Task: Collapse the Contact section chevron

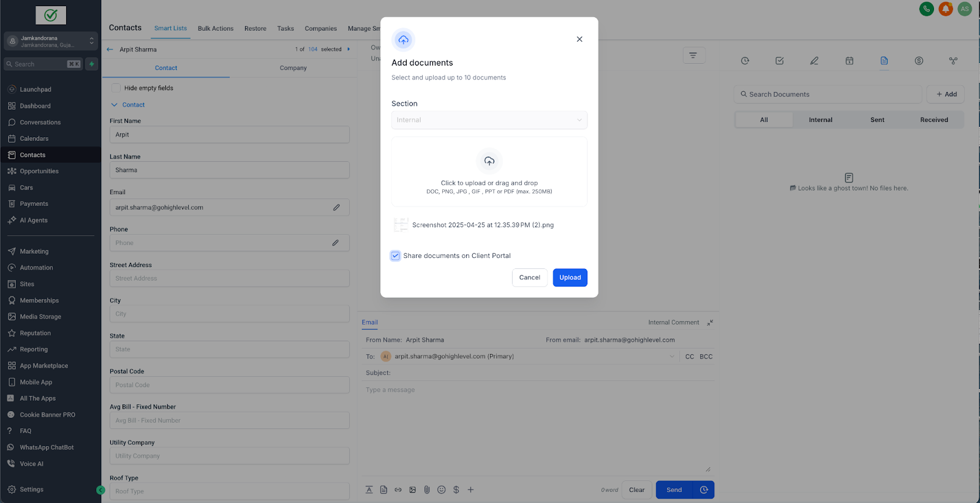Action: (x=114, y=105)
